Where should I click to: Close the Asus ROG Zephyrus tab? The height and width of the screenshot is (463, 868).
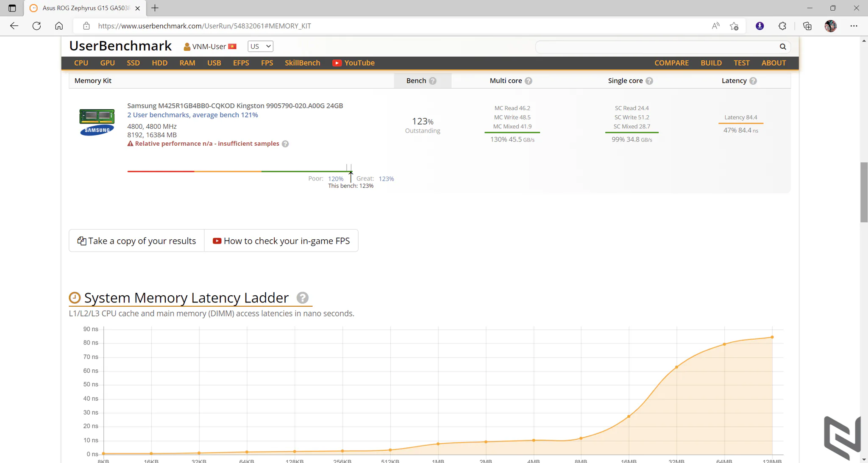tap(137, 8)
